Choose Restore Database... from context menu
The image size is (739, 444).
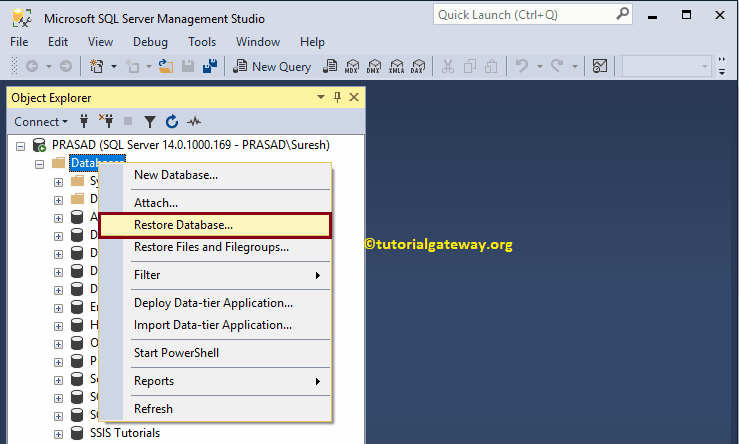point(216,225)
